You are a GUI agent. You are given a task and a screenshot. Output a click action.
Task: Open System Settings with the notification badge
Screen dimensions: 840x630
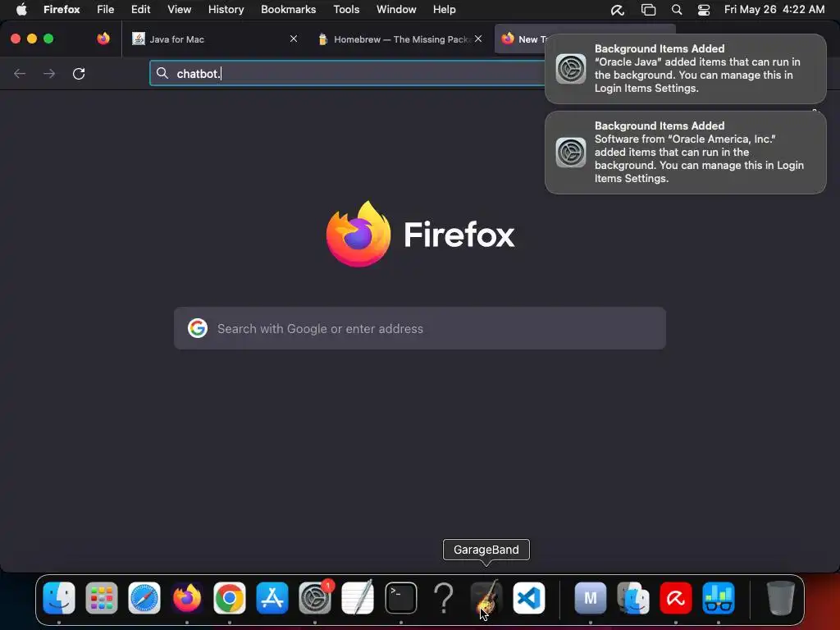pos(315,598)
